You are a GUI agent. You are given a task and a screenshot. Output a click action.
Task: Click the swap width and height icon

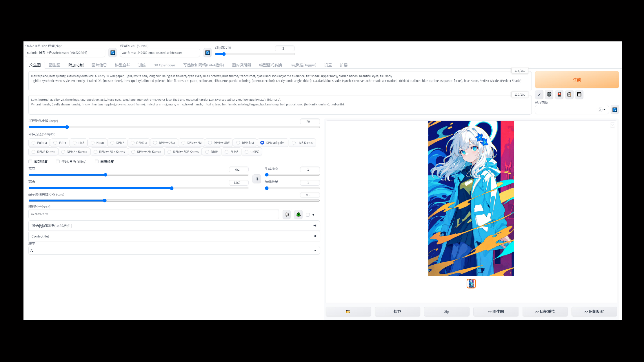coord(257,179)
